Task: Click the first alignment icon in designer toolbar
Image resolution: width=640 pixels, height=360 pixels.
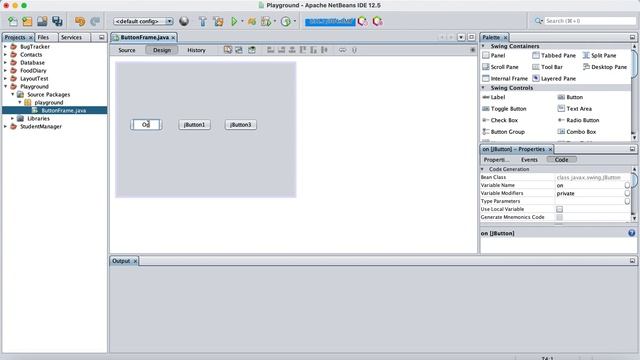Action: 271,50
